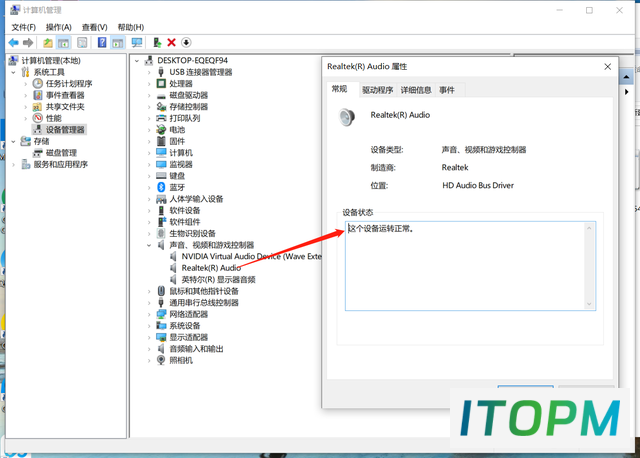
Task: Expand the 人体学输入设备 category
Action: [149, 199]
